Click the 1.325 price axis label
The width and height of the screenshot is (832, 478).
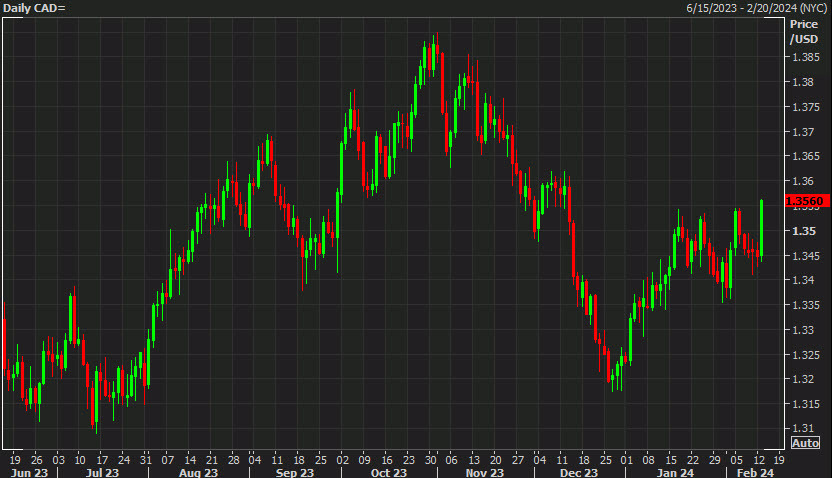pyautogui.click(x=806, y=355)
